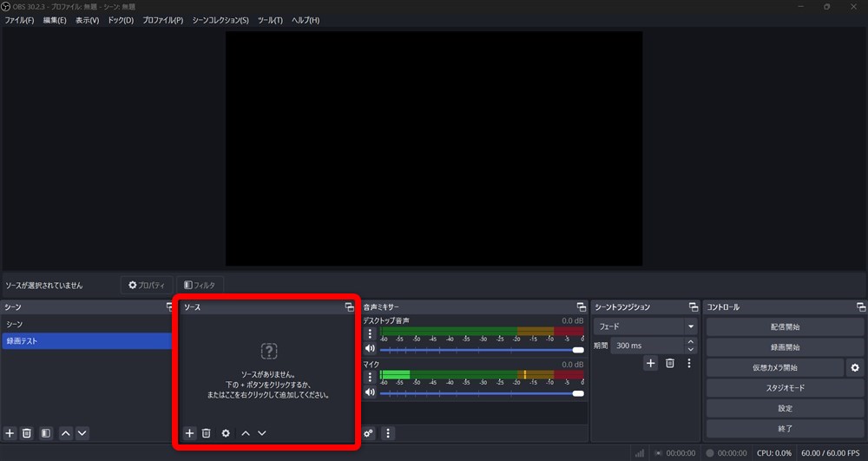
Task: Add a configurable transition with plus
Action: point(651,363)
